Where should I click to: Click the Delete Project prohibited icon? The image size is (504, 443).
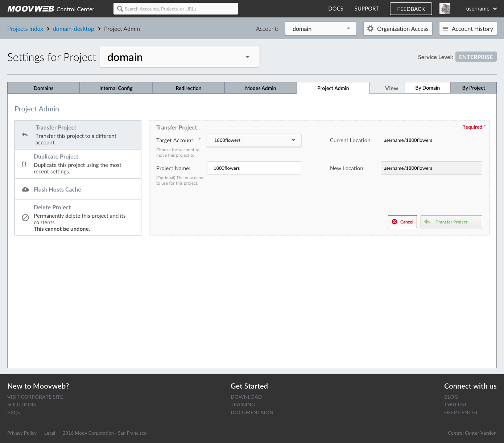point(25,218)
